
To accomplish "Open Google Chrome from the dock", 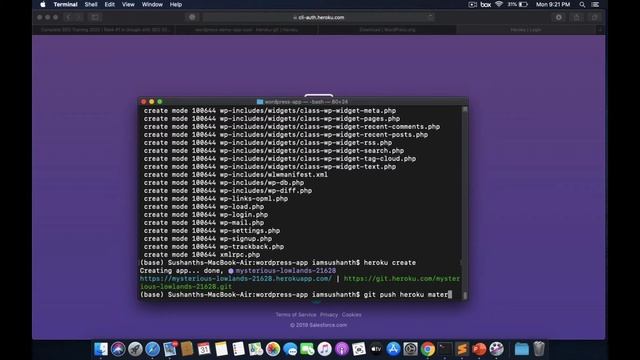I will pyautogui.click(x=428, y=349).
